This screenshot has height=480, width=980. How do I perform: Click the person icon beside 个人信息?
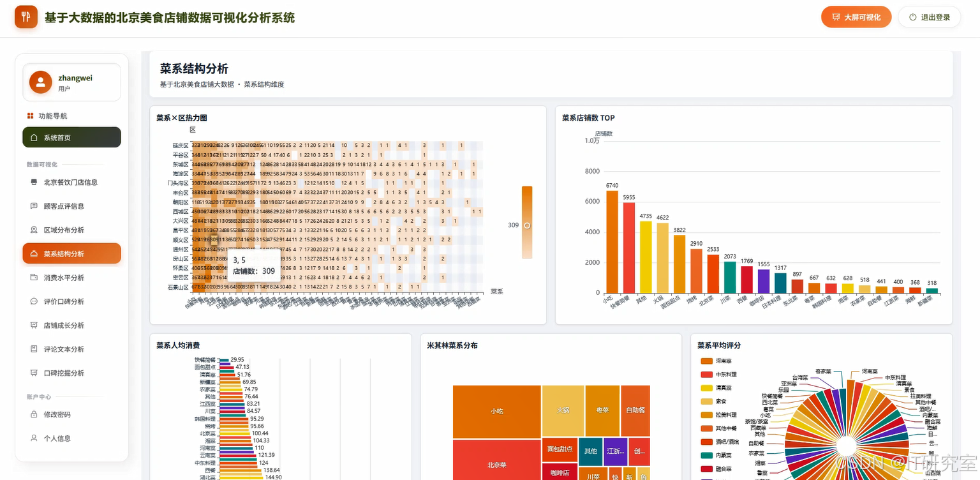coord(34,439)
